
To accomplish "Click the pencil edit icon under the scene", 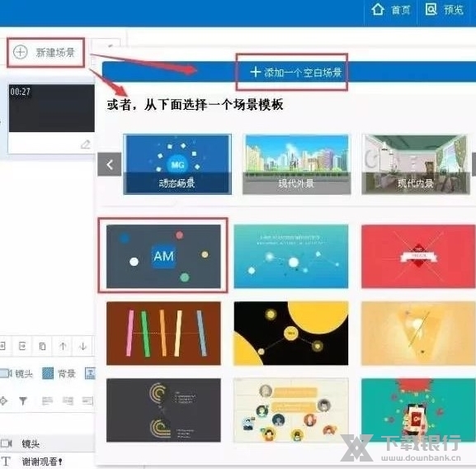I will coord(86,144).
